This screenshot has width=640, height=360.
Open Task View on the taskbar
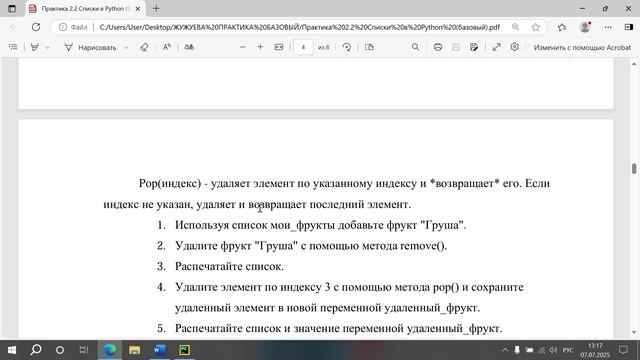pyautogui.click(x=84, y=350)
